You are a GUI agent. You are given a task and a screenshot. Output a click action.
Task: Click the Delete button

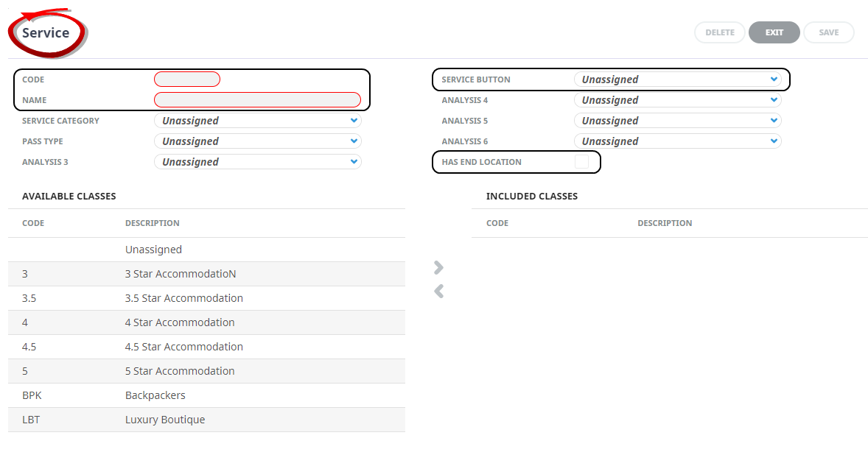tap(719, 32)
